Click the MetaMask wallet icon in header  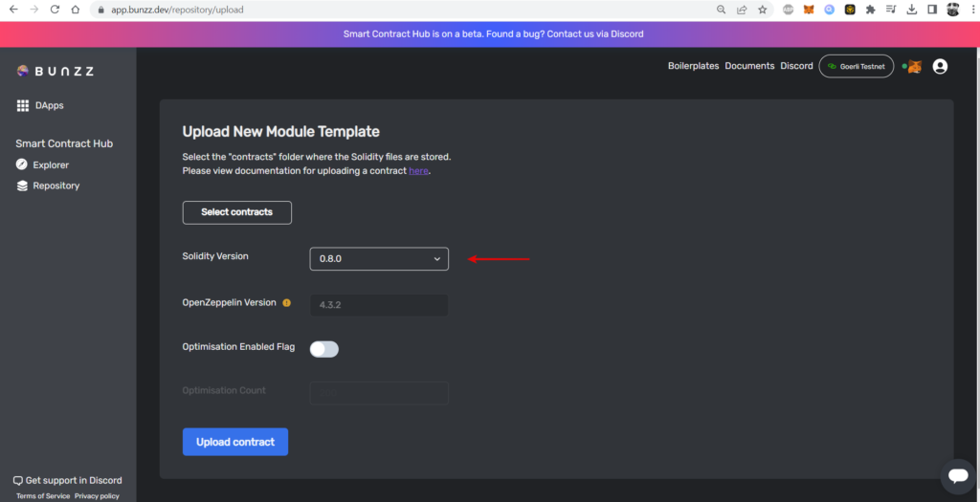914,66
